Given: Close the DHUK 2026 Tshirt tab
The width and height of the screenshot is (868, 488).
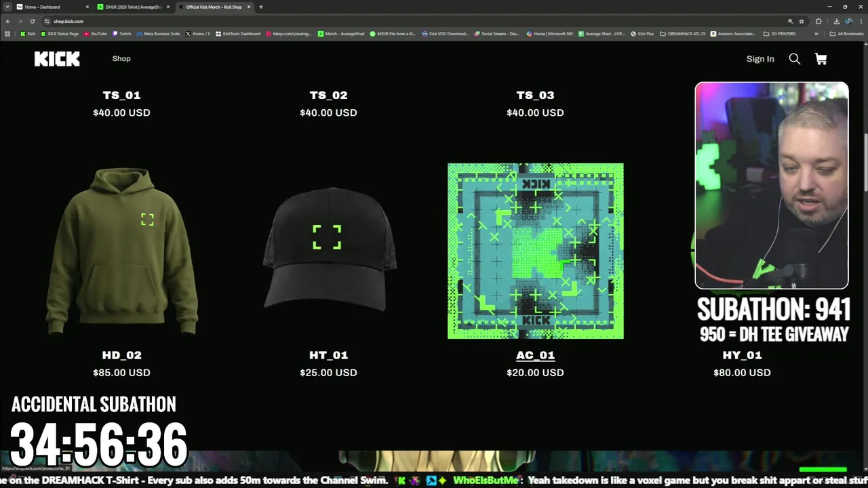Looking at the screenshot, I should point(169,7).
